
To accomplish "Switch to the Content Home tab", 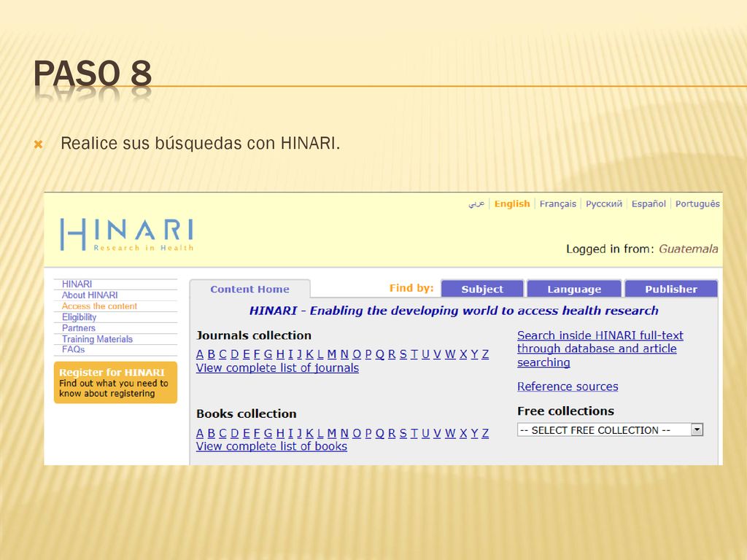I will (x=249, y=289).
